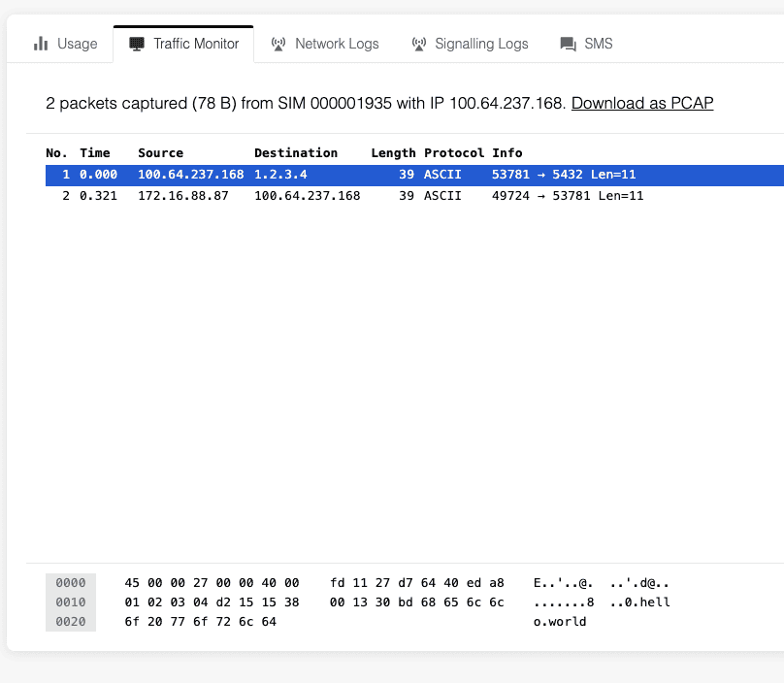Click destination 100.64.237.168 in packet 2 row
Image resolution: width=784 pixels, height=683 pixels.
(307, 196)
